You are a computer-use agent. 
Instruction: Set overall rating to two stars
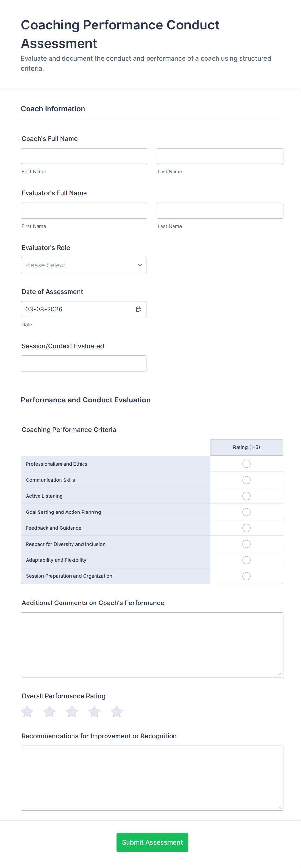(50, 712)
